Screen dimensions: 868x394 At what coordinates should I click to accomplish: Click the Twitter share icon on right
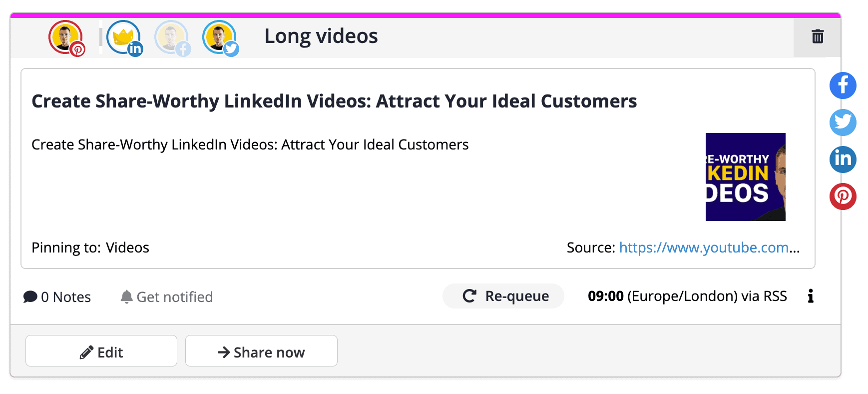click(843, 122)
